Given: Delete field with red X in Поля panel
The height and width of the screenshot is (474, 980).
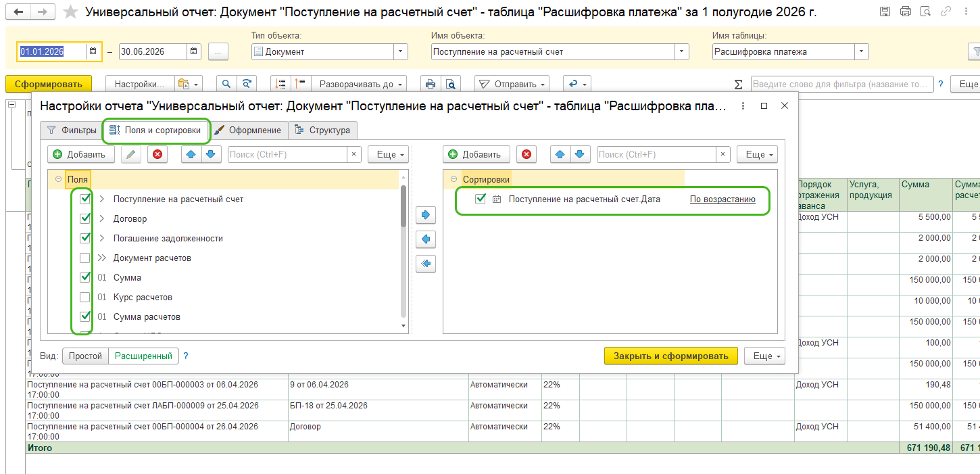Looking at the screenshot, I should coord(157,154).
